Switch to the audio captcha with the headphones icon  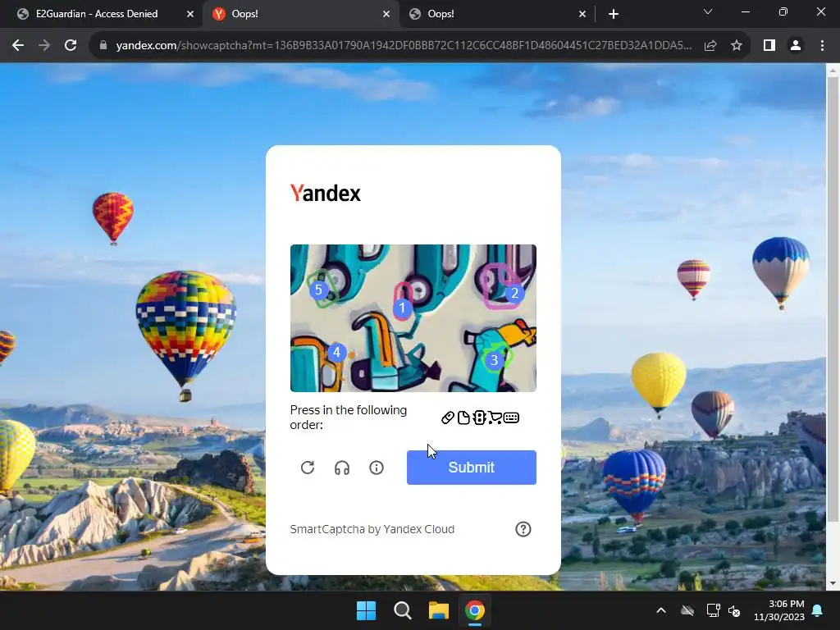342,468
